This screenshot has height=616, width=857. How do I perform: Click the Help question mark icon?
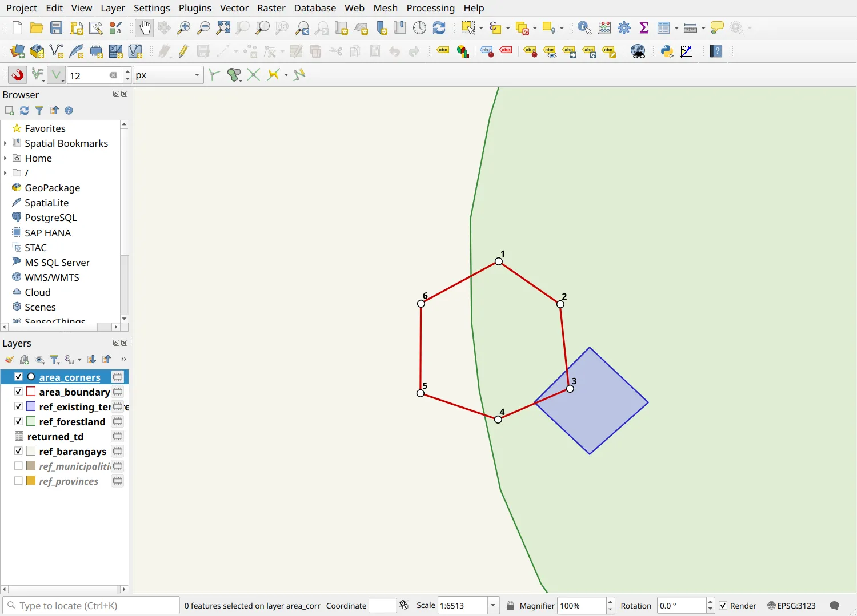716,51
